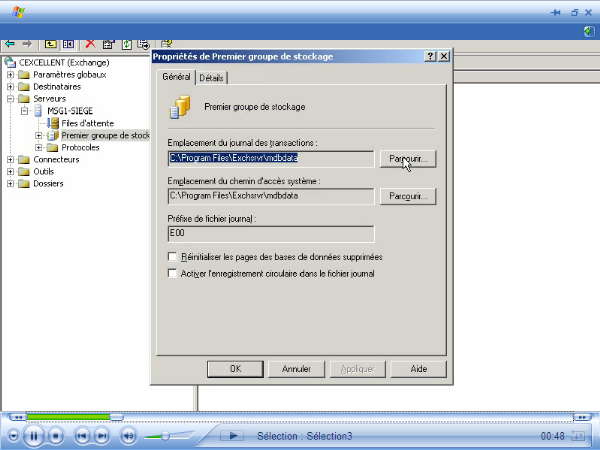This screenshot has height=450, width=600.
Task: Check Réinitialiser les pages des bases de données supprimées
Action: tap(172, 256)
